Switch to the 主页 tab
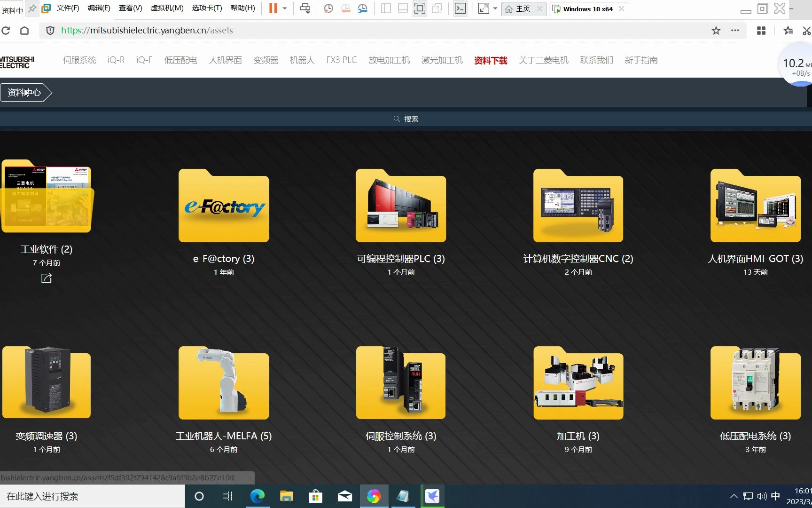 tap(519, 9)
